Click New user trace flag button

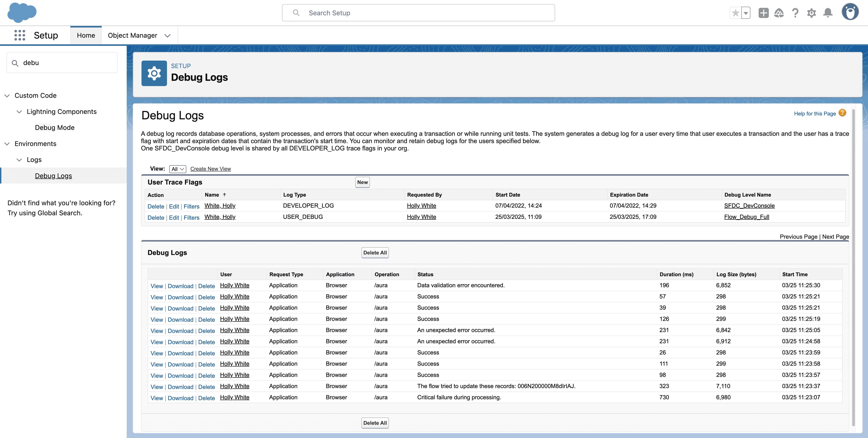coord(362,182)
